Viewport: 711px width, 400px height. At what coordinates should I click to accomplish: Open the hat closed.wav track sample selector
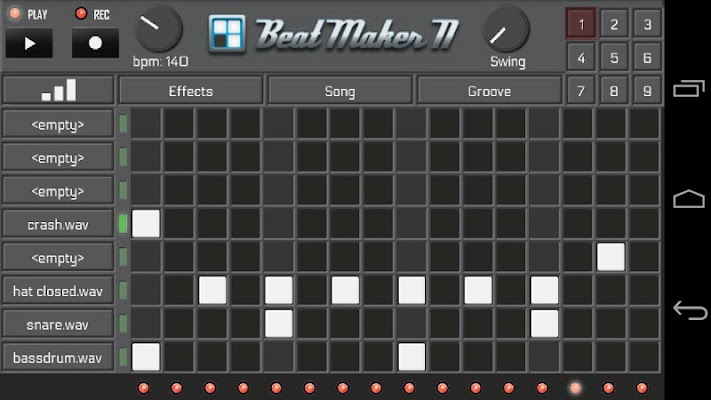coord(58,291)
